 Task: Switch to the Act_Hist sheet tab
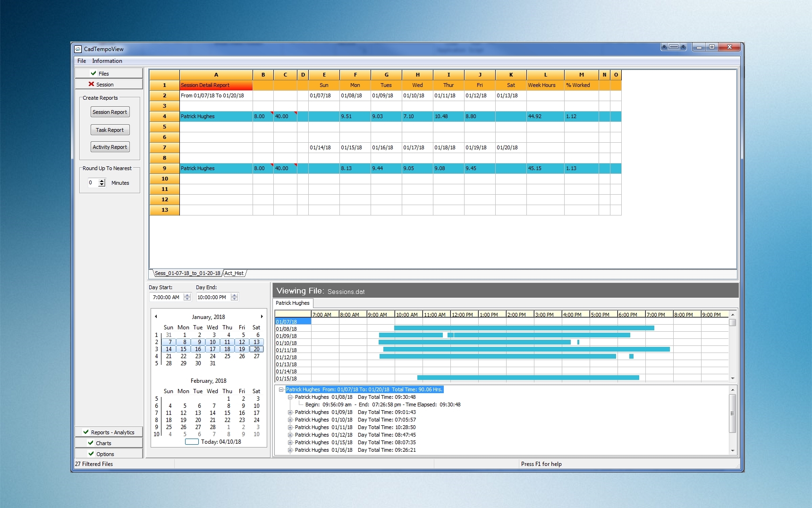coord(234,273)
